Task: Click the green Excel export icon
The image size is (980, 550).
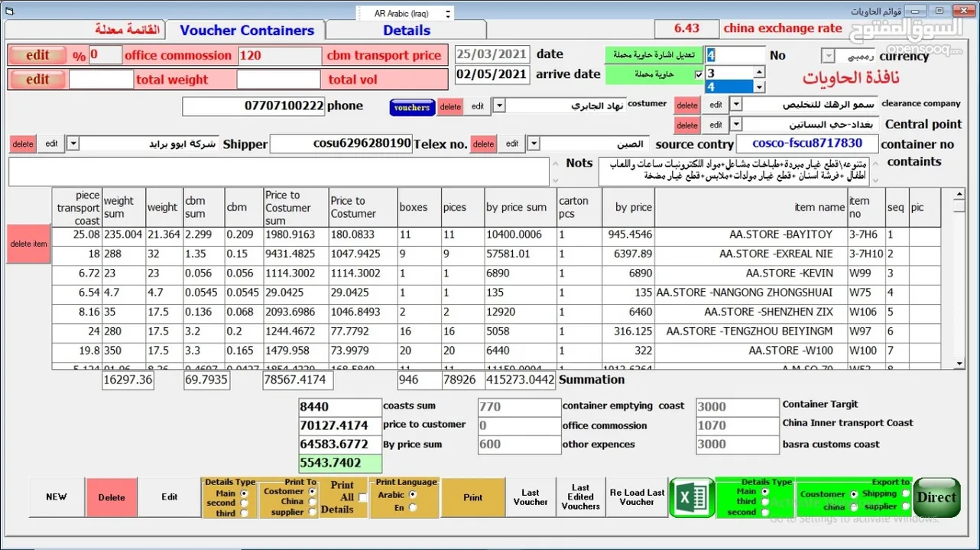Action: (691, 497)
